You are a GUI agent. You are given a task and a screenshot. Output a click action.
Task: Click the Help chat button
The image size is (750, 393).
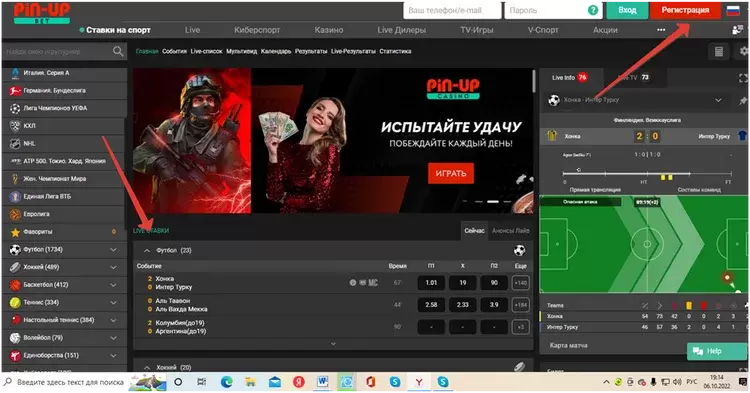716,351
